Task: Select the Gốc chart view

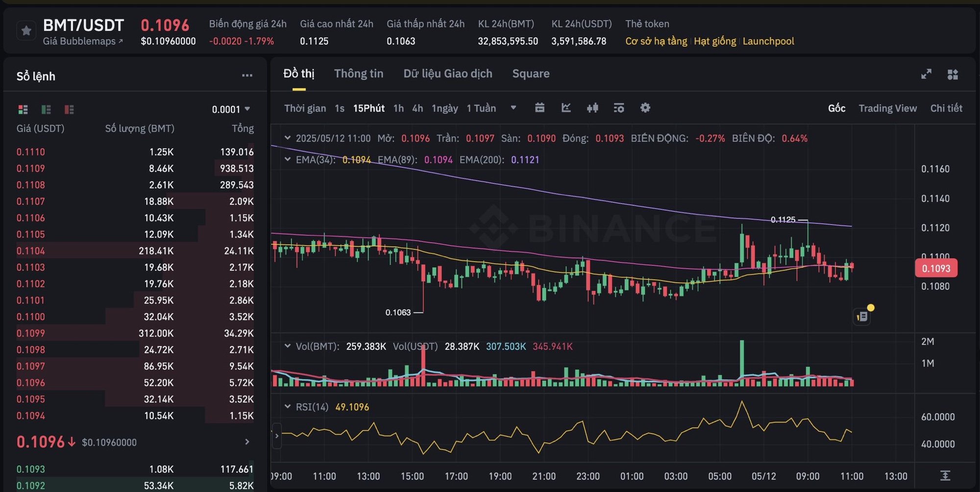Action: pyautogui.click(x=836, y=108)
